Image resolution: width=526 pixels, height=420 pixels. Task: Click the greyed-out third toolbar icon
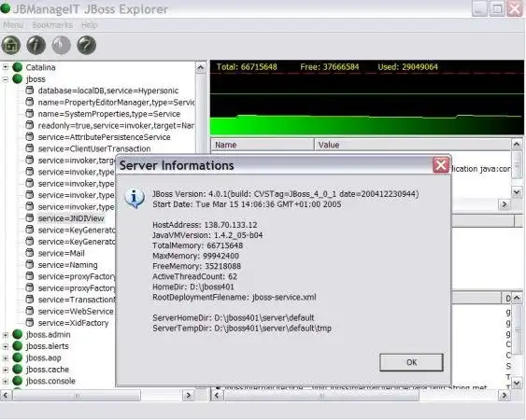click(x=62, y=45)
